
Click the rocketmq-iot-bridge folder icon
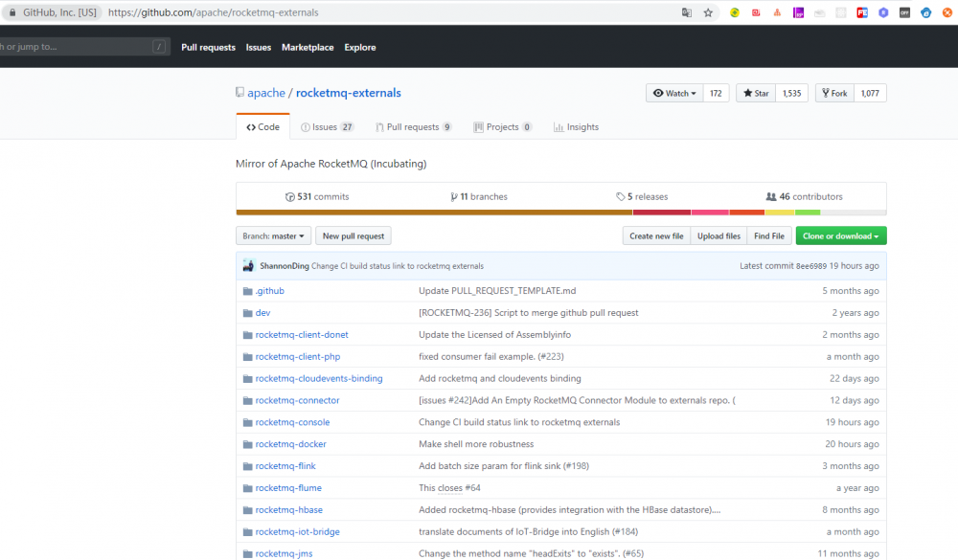247,532
